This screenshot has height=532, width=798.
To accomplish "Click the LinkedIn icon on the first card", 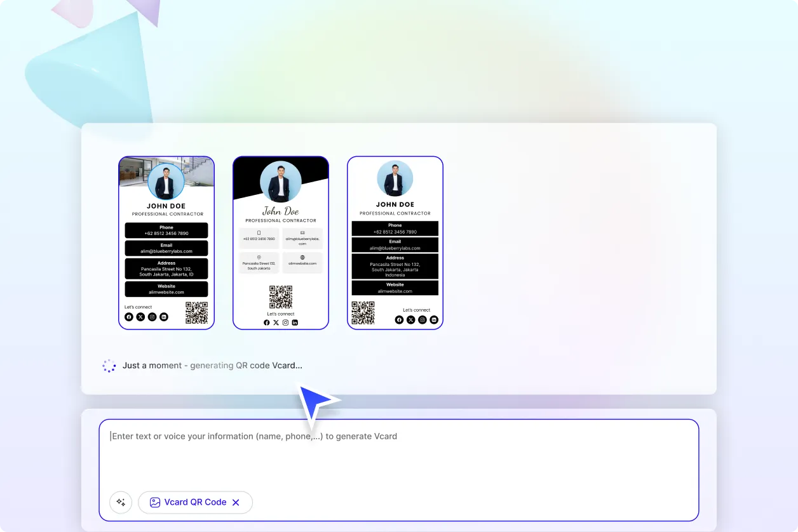I will pyautogui.click(x=164, y=316).
